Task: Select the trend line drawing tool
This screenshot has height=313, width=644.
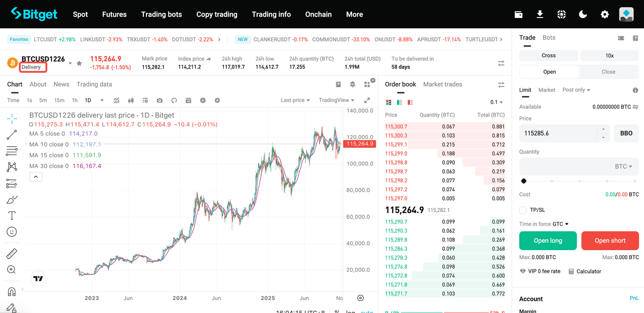Action: [x=12, y=135]
